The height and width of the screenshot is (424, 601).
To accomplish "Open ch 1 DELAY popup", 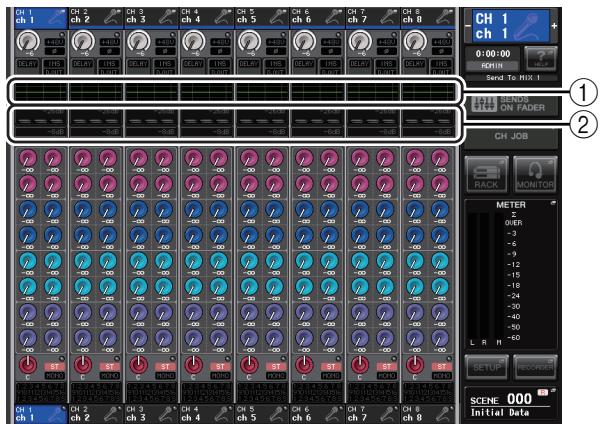I will (27, 64).
